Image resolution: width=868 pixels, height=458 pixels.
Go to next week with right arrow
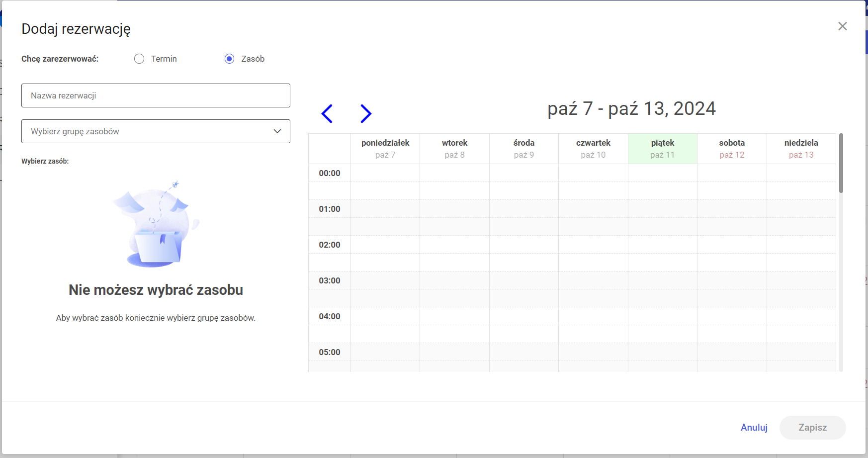(x=366, y=113)
